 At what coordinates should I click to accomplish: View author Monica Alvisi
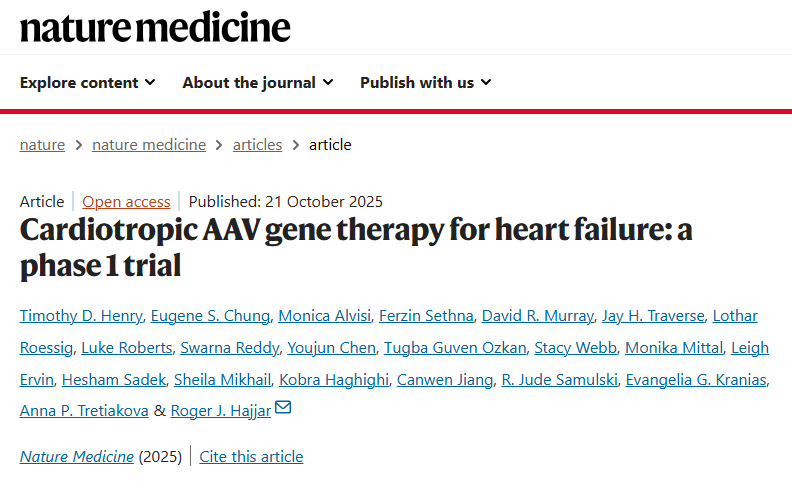click(x=324, y=316)
